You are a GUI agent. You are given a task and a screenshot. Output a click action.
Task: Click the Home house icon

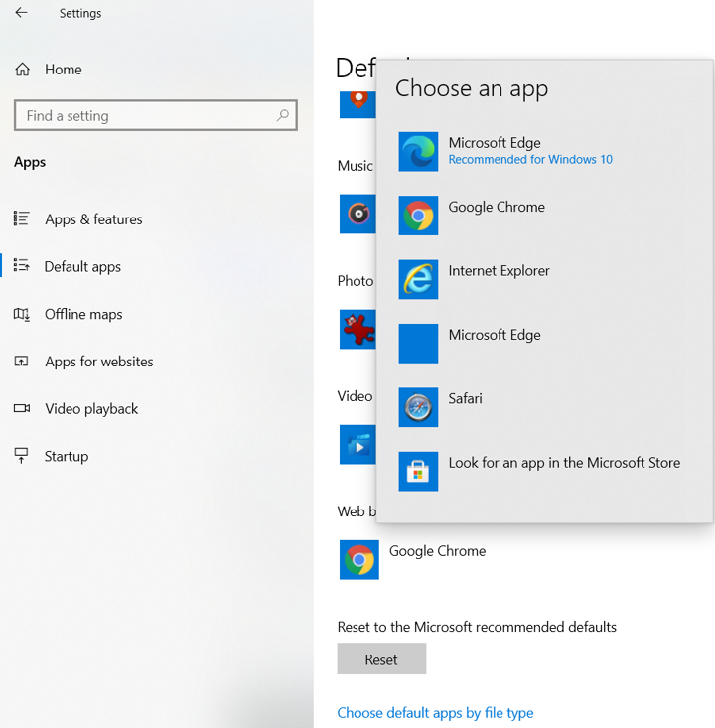(22, 70)
